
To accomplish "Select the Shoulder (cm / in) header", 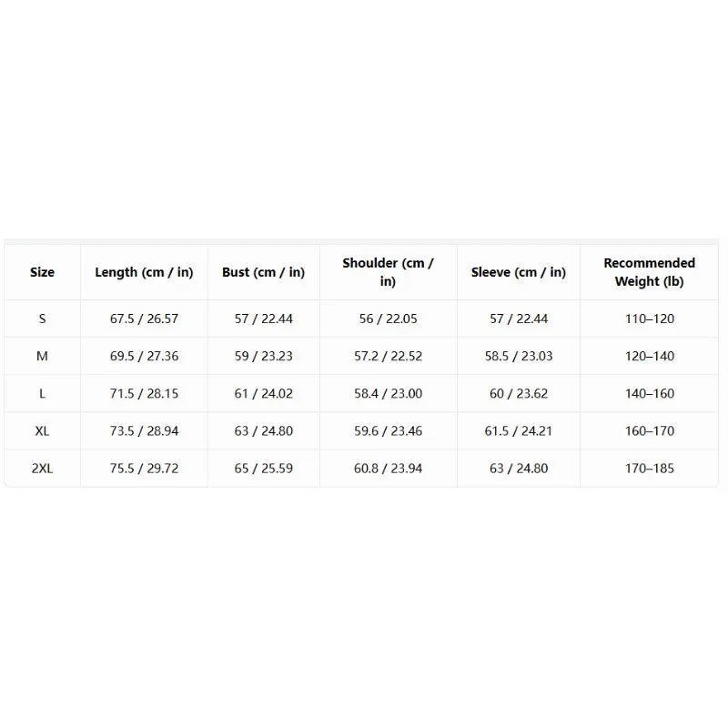I will tap(389, 272).
